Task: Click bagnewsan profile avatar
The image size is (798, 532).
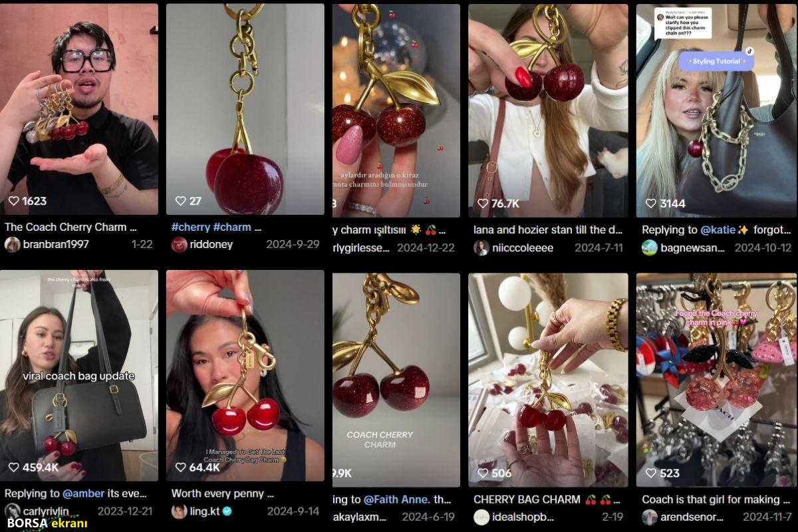Action: [x=650, y=248]
